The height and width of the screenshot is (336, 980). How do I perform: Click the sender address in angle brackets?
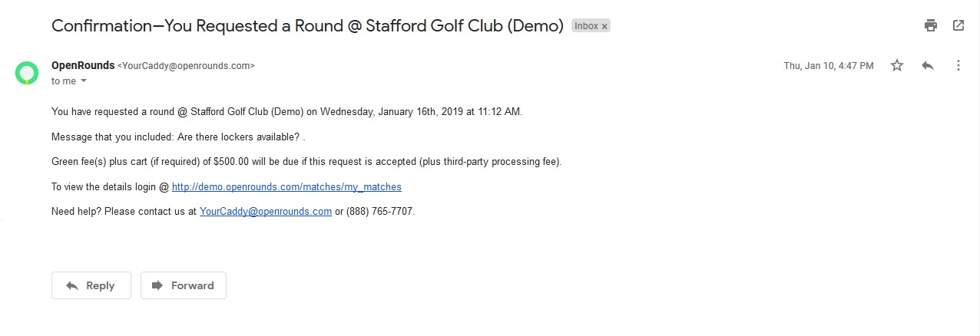tap(186, 66)
